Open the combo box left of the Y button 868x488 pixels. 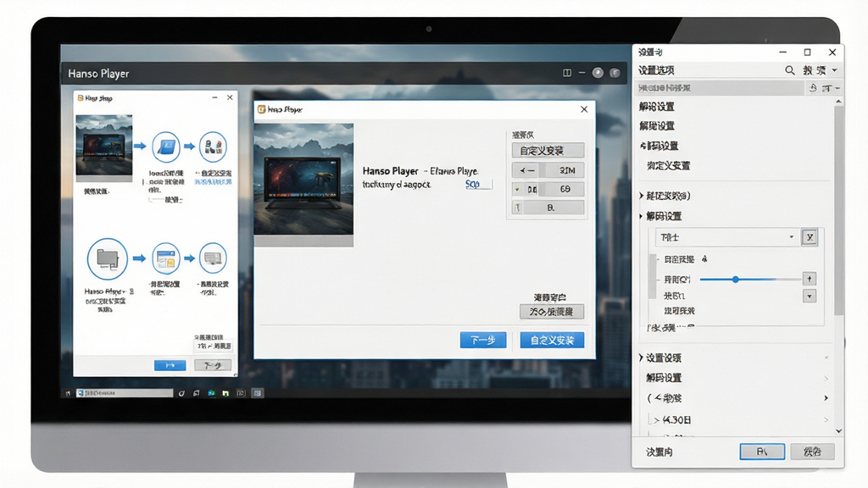pyautogui.click(x=727, y=237)
